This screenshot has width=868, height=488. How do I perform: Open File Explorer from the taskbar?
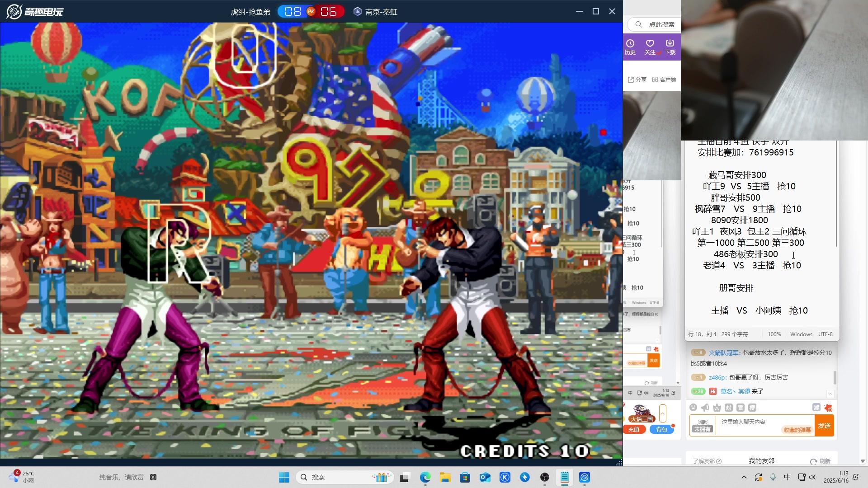445,477
